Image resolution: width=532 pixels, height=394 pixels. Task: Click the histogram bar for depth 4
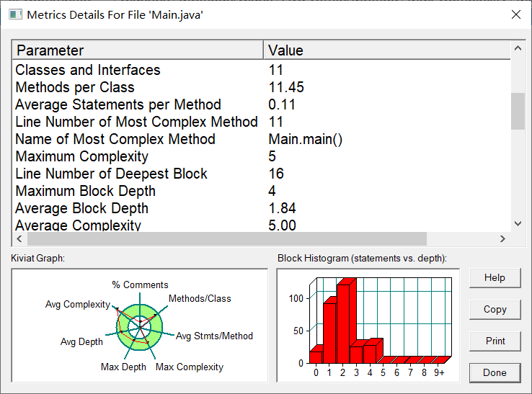pyautogui.click(x=371, y=353)
